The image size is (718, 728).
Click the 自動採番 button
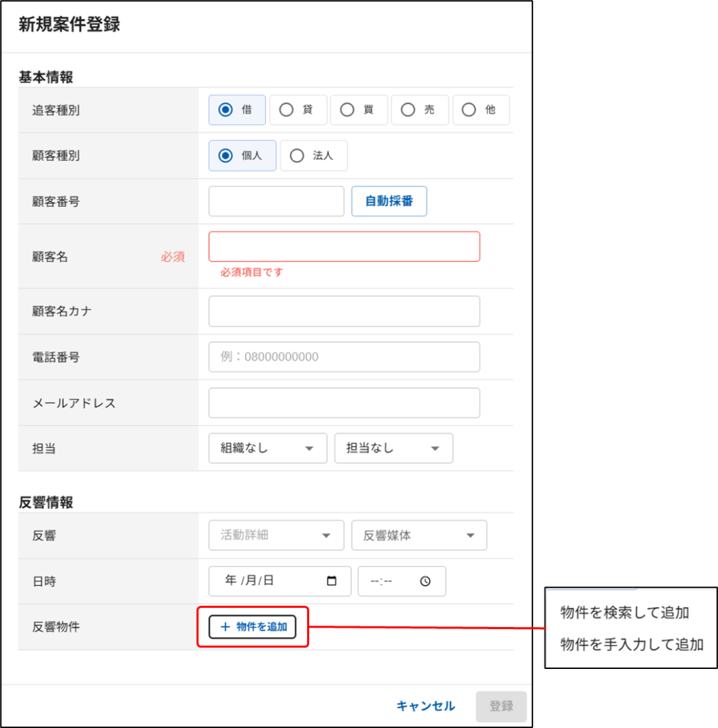click(389, 201)
